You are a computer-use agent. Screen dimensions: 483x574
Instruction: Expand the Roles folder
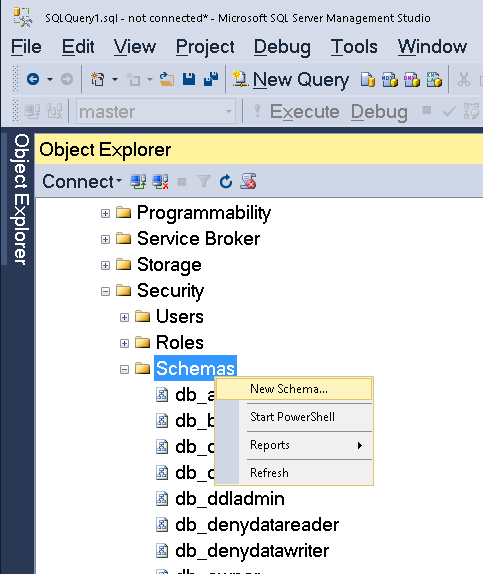(125, 343)
